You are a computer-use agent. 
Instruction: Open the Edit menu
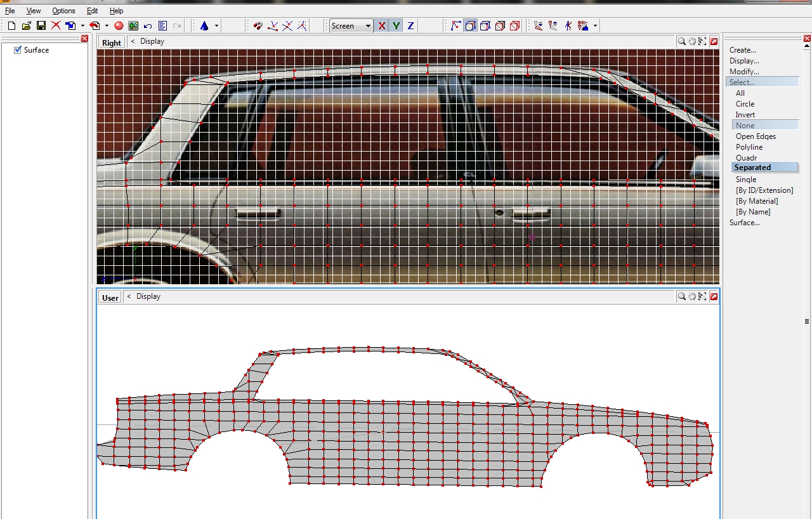click(x=93, y=11)
